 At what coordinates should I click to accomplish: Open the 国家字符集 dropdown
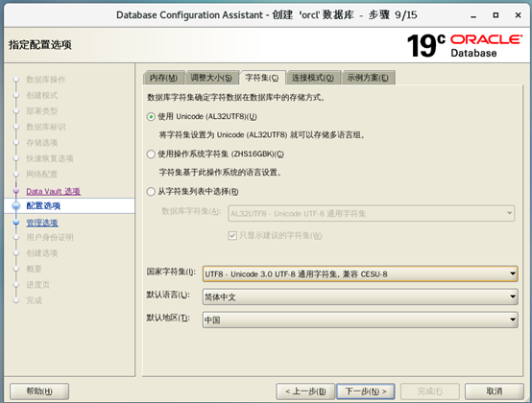360,273
